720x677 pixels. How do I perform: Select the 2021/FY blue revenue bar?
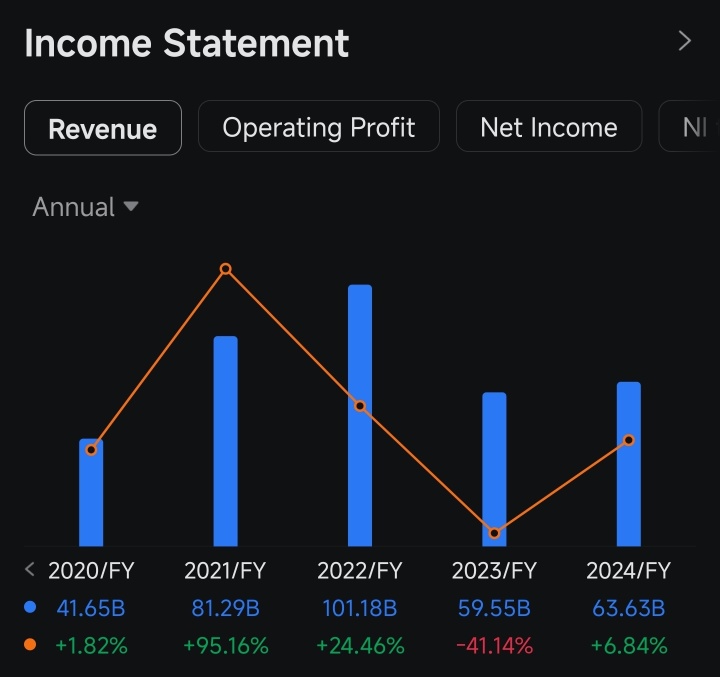click(x=225, y=441)
